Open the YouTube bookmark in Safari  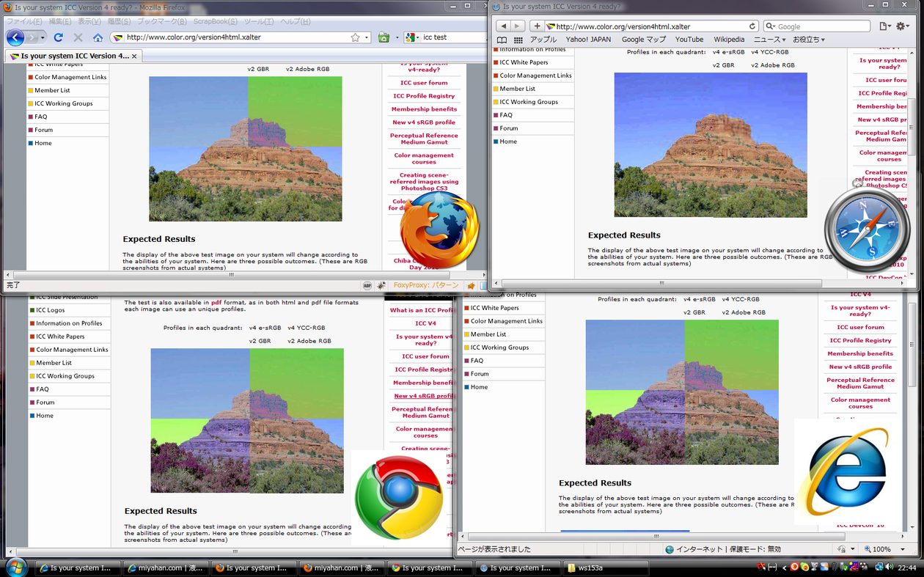point(689,40)
